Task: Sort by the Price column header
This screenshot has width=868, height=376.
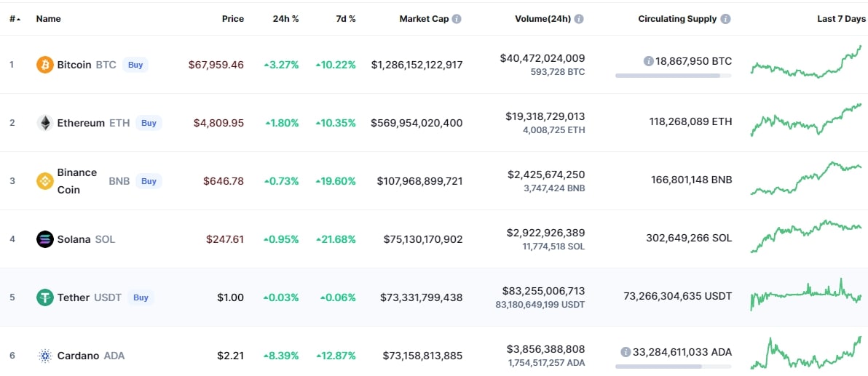Action: [232, 19]
